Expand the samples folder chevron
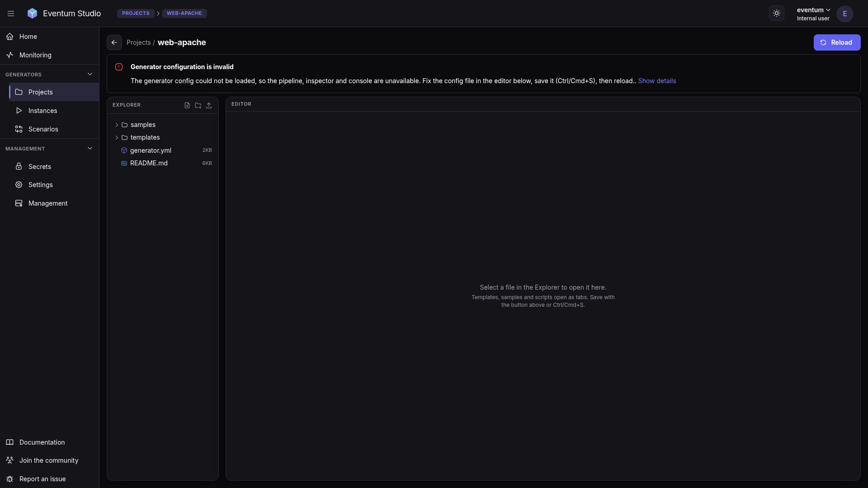Screen dimensions: 868x488 [117, 125]
